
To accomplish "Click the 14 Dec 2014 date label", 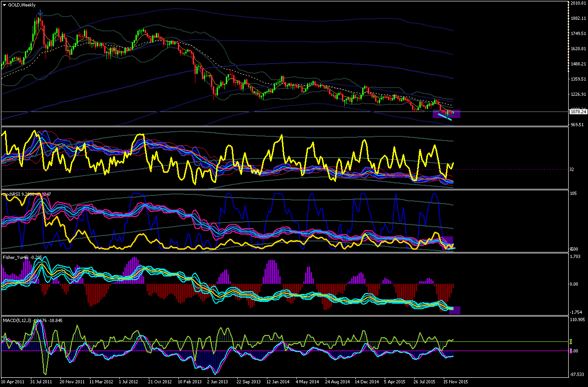I will point(367,382).
